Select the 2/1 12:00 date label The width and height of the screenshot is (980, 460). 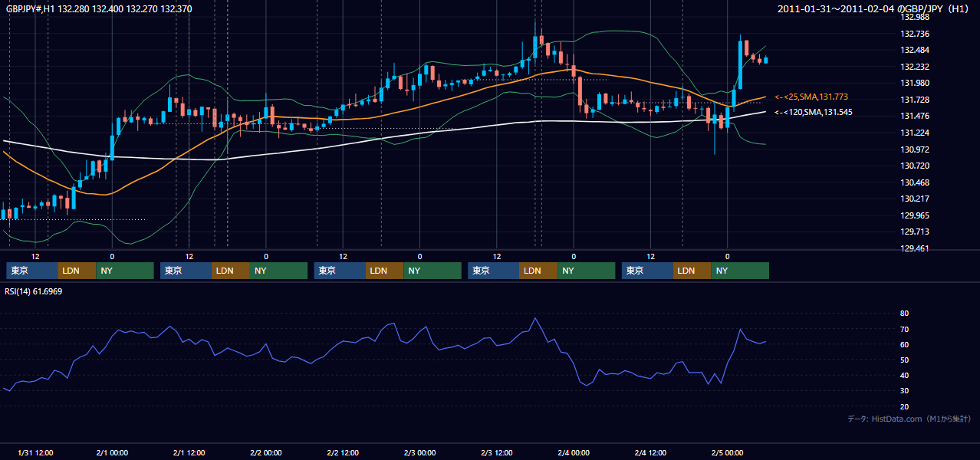tap(189, 452)
